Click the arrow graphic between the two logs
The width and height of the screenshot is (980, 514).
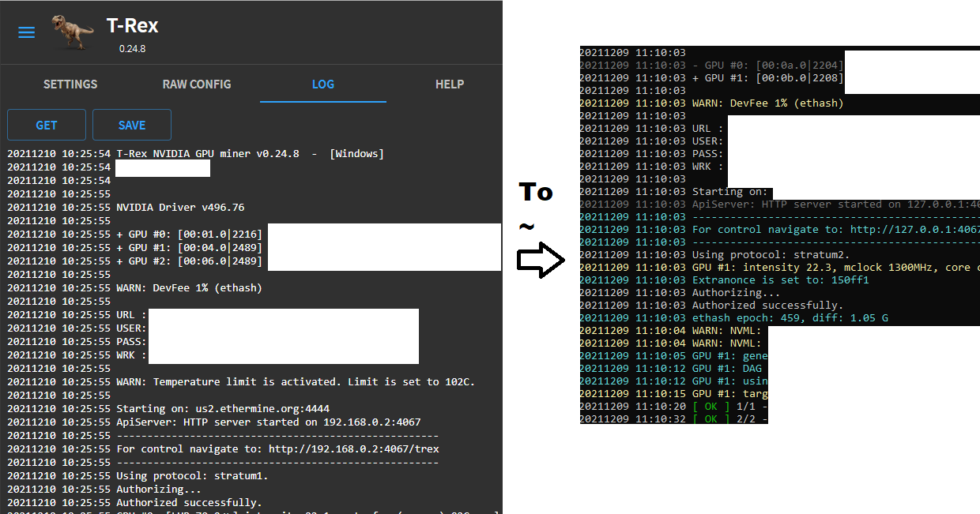point(542,261)
